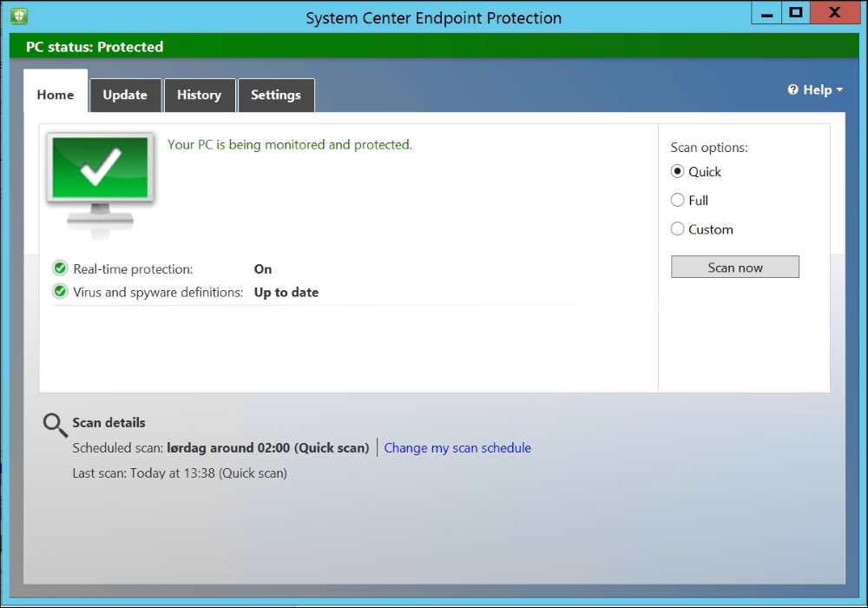Screen dimensions: 868x608
Task: Click the Help question mark icon
Action: click(792, 89)
